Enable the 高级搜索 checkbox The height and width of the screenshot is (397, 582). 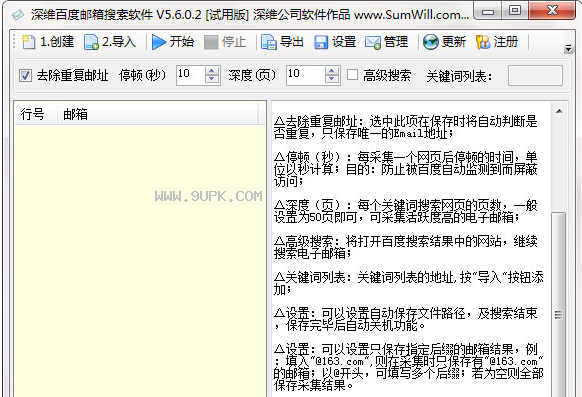352,75
